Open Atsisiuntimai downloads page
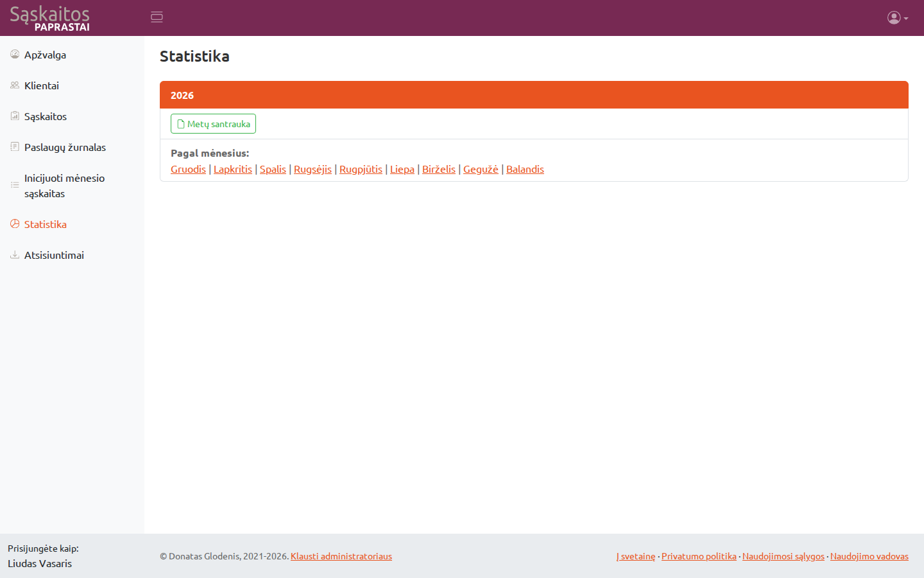Screen dimensions: 924x578 [x=72, y=255]
